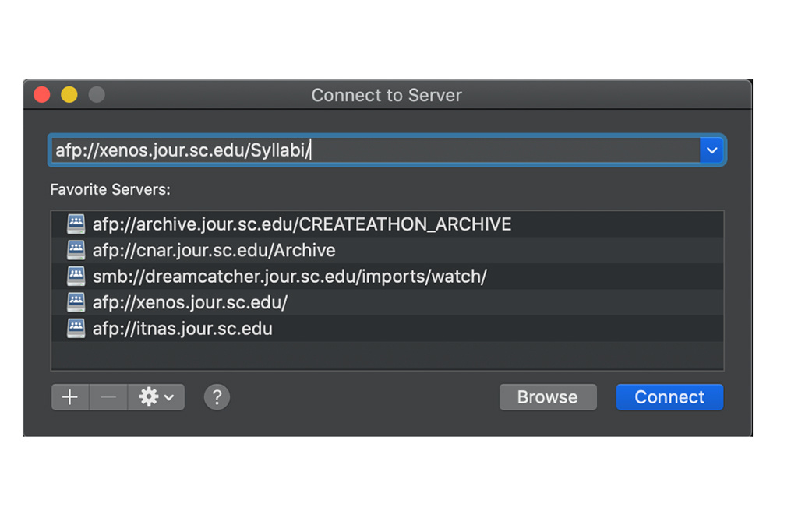Click server icon beside cnar.jour.sc.edu entry
798x532 pixels.
(76, 250)
